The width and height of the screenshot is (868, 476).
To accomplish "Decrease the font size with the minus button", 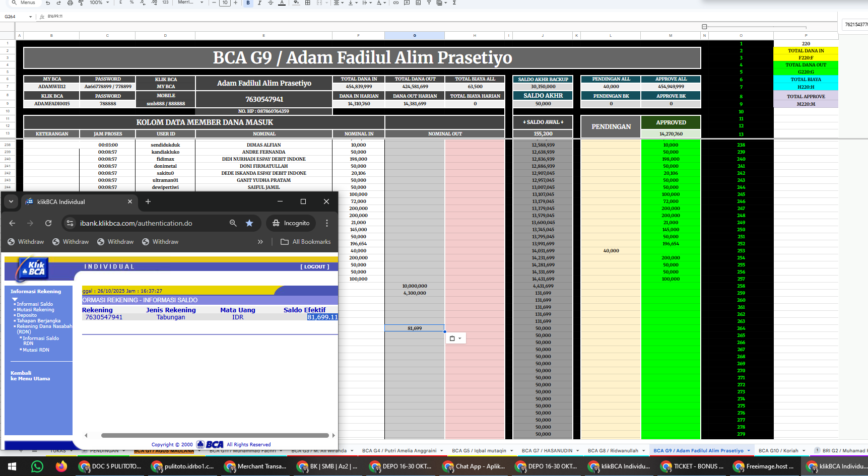I will coord(214,3).
